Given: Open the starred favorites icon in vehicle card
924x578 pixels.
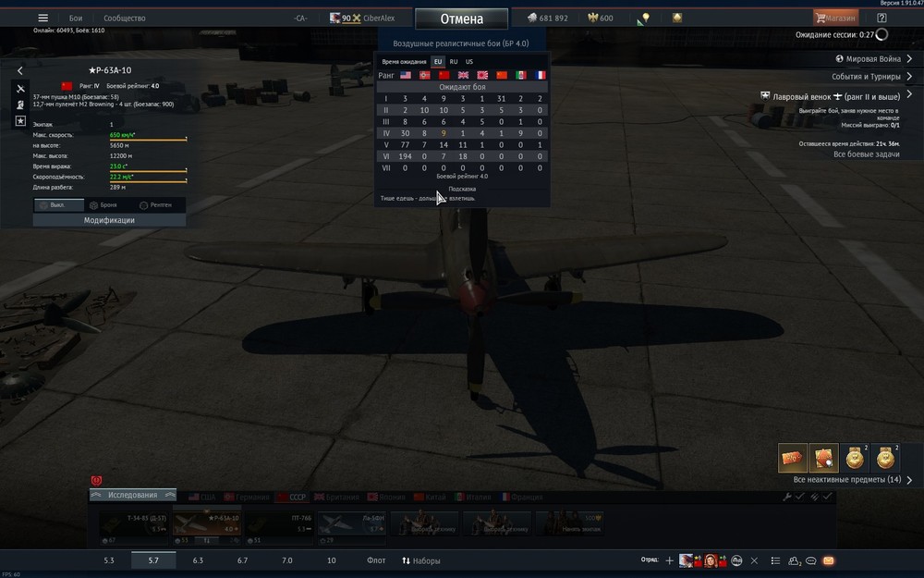Looking at the screenshot, I should pyautogui.click(x=20, y=120).
